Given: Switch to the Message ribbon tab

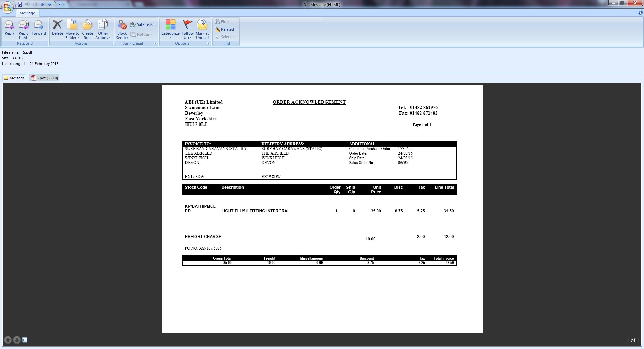Looking at the screenshot, I should (27, 13).
